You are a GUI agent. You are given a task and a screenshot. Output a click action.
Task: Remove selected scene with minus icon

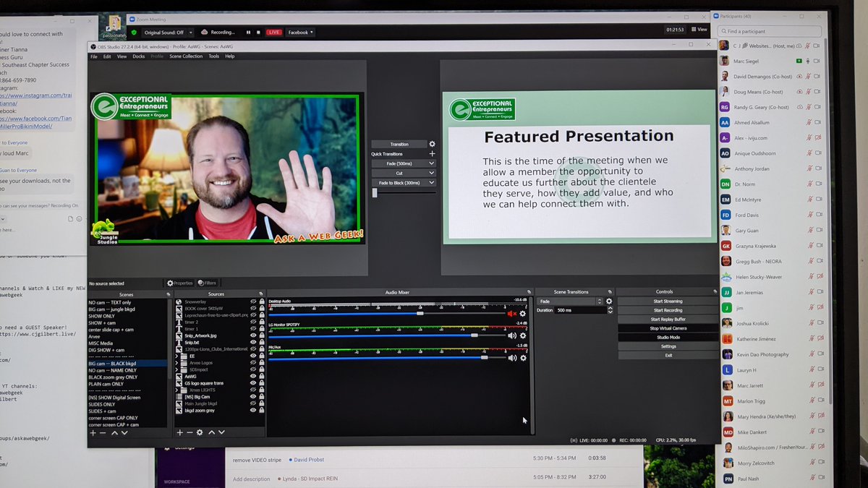pyautogui.click(x=103, y=432)
